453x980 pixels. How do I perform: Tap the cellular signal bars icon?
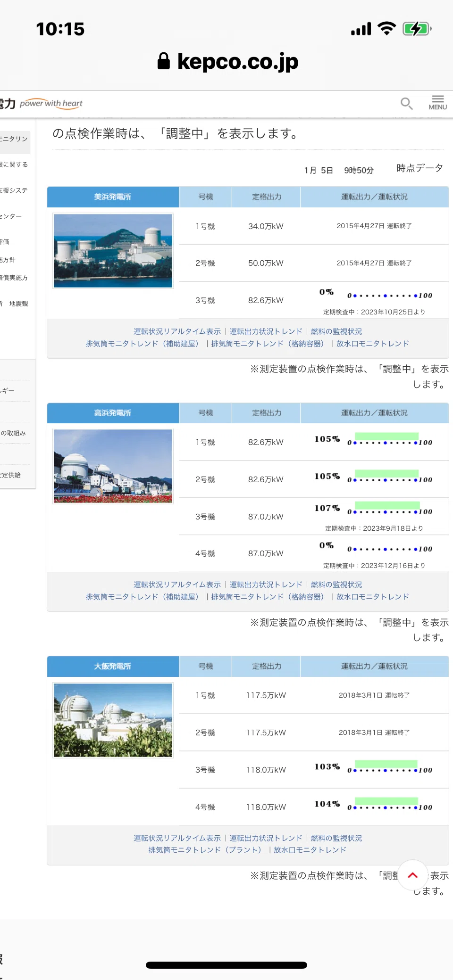(x=361, y=29)
